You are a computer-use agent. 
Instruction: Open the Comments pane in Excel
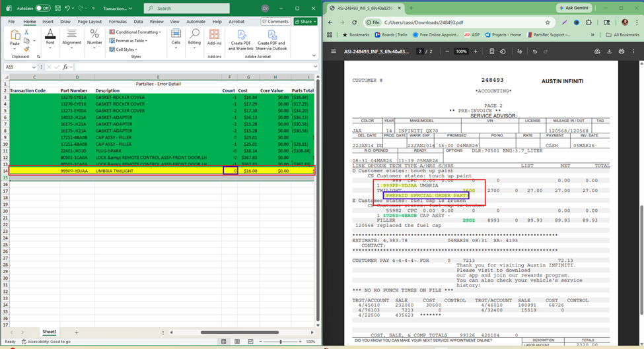click(275, 21)
